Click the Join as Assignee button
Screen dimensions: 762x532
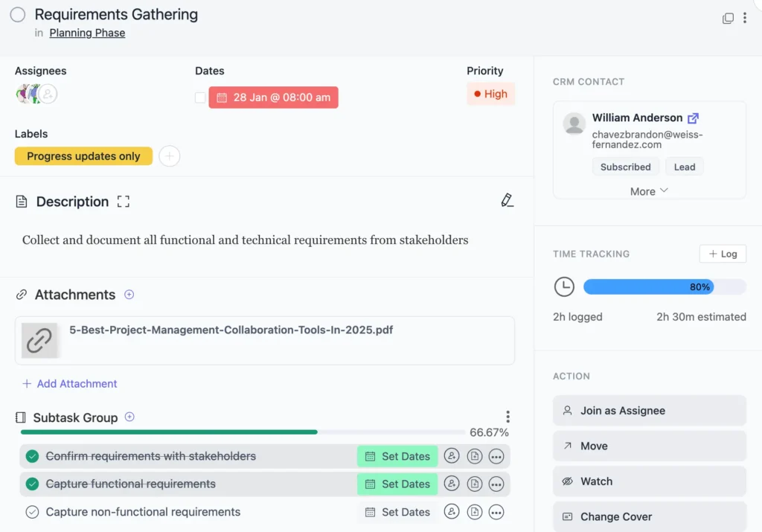click(649, 410)
